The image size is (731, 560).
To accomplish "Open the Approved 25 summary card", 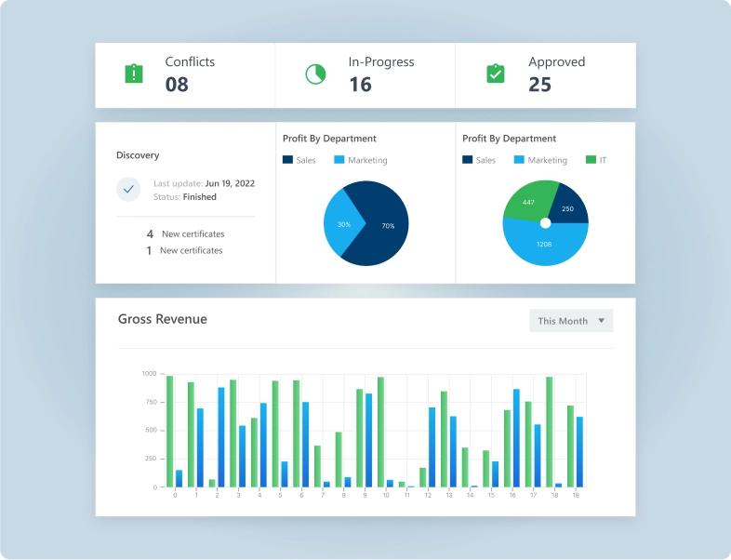I will 546,74.
